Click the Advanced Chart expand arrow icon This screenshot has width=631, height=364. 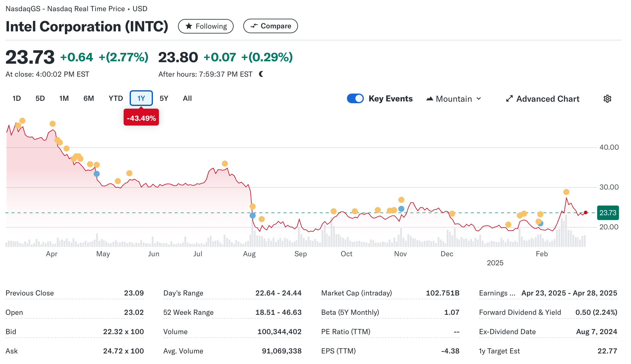(509, 99)
